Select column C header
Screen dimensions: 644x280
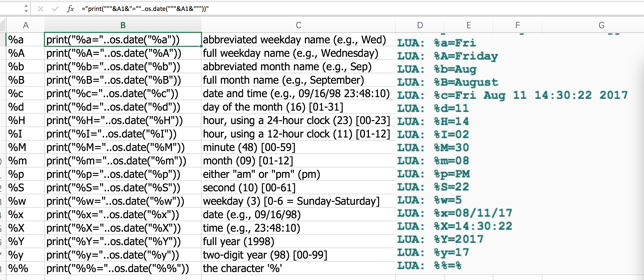click(x=298, y=25)
